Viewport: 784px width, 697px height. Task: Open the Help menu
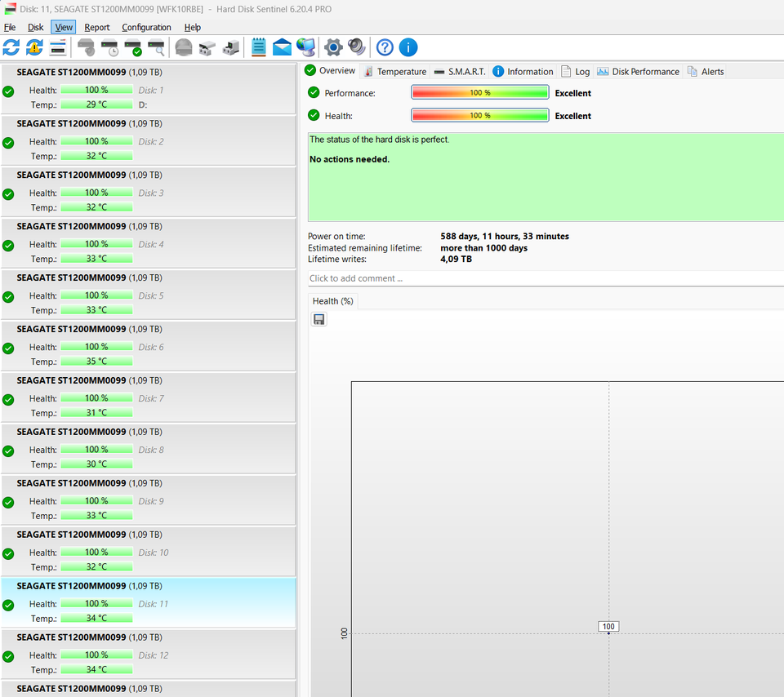click(x=193, y=27)
